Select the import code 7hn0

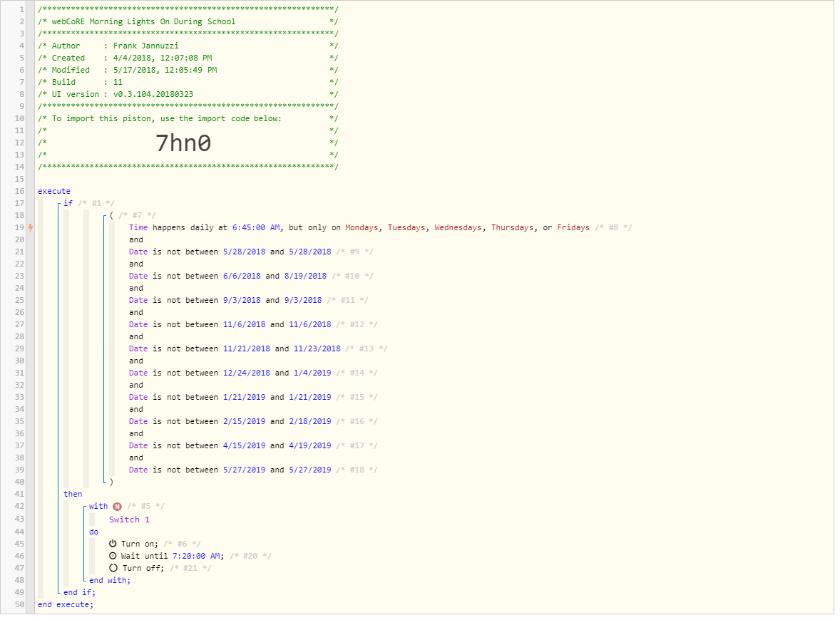(x=184, y=143)
